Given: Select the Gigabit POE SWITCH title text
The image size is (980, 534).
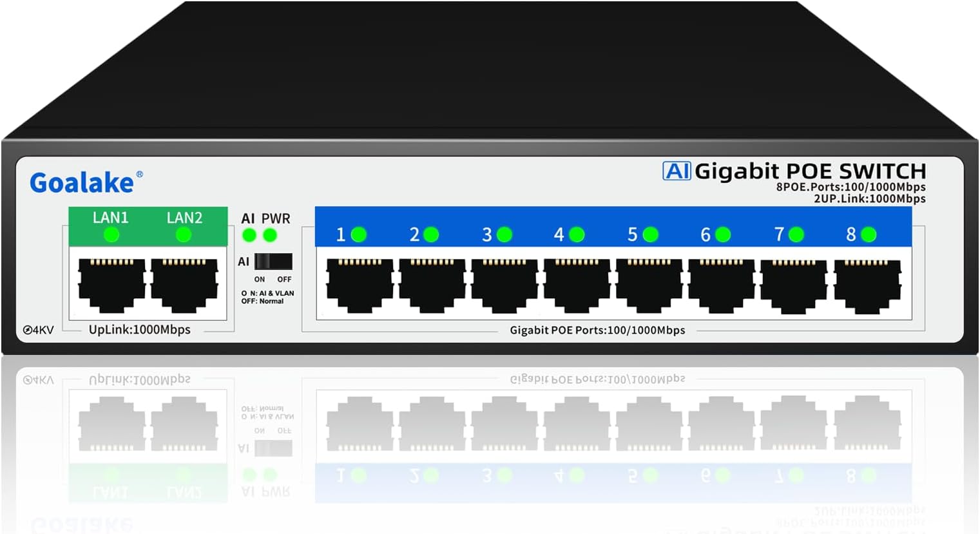Looking at the screenshot, I should 809,171.
